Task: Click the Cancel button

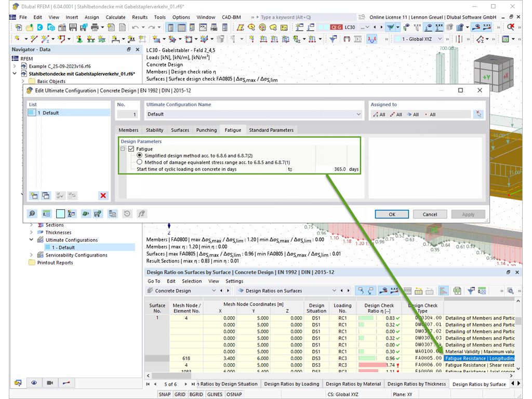Action: click(x=430, y=214)
